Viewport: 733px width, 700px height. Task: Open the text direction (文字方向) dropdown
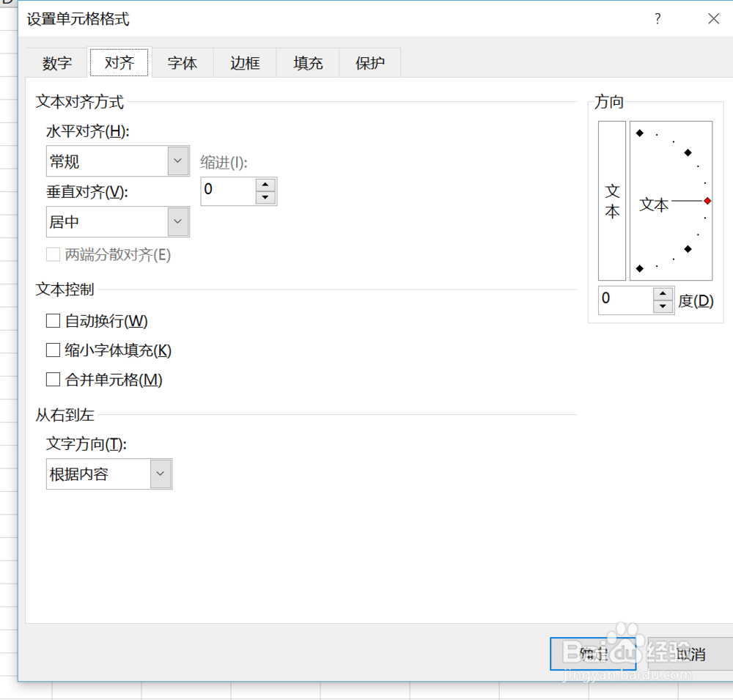[161, 474]
